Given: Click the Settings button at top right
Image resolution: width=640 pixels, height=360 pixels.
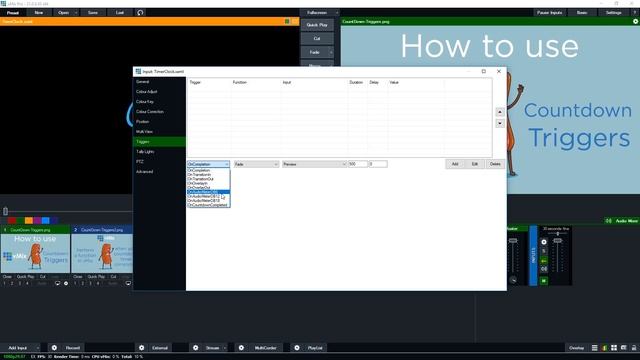Looking at the screenshot, I should [613, 13].
